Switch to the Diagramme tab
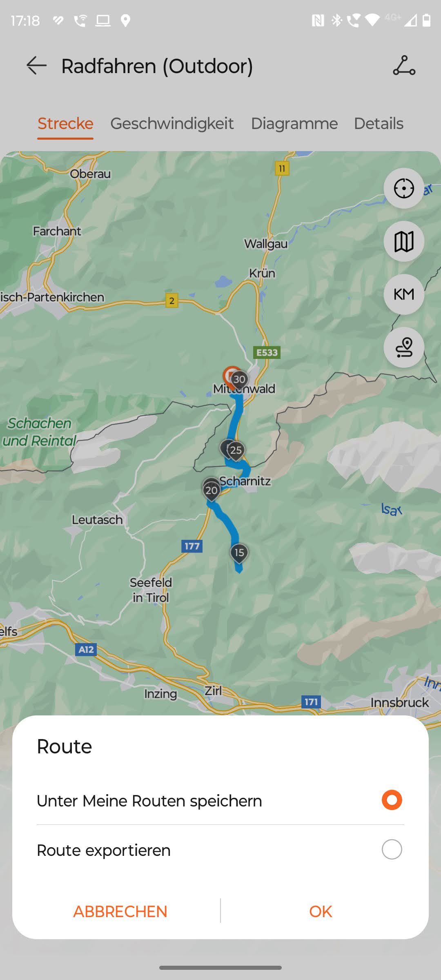The height and width of the screenshot is (980, 441). (x=294, y=123)
